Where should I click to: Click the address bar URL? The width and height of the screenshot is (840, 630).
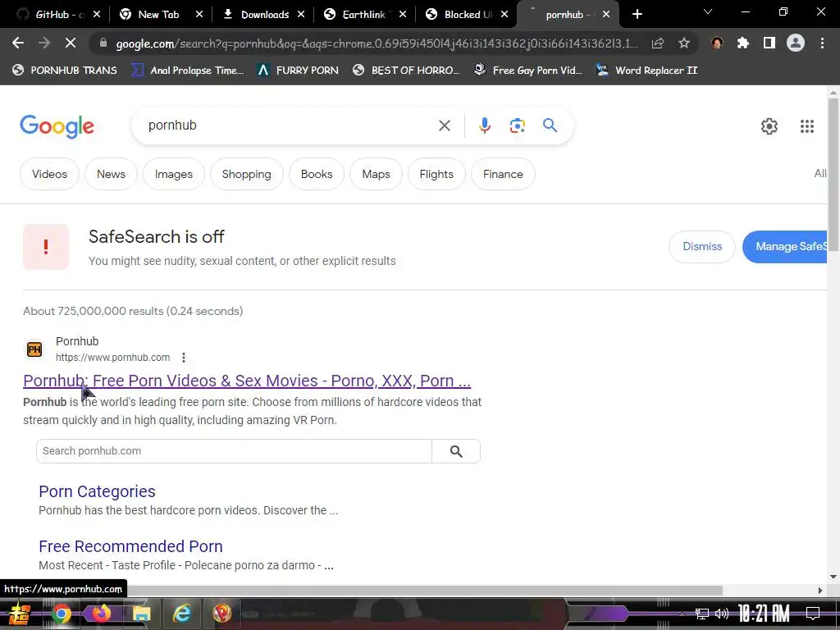coord(376,43)
